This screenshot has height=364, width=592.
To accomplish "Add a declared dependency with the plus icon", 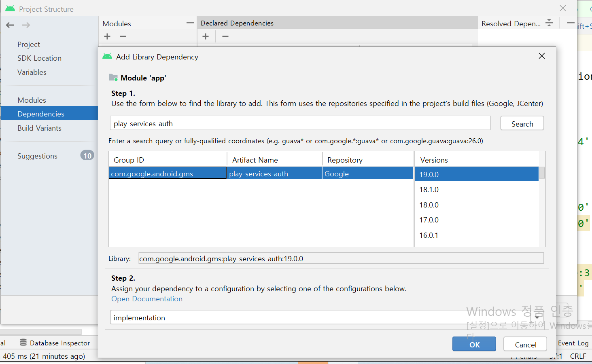I will tap(206, 36).
